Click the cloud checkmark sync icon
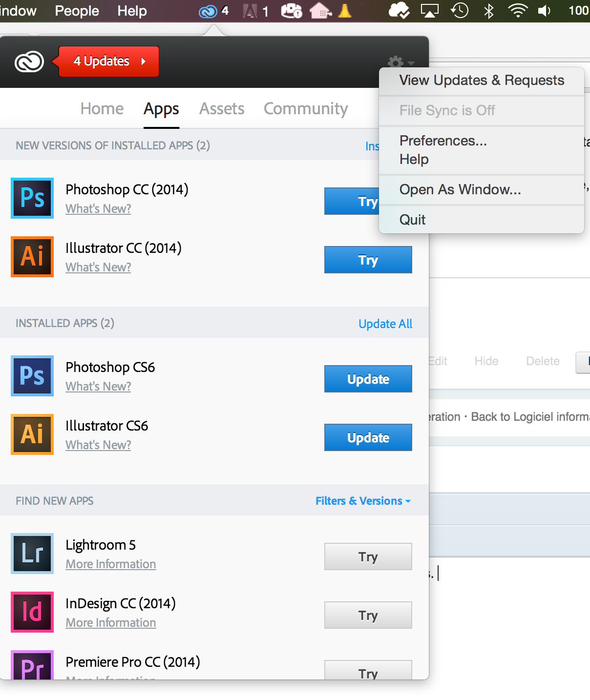The width and height of the screenshot is (590, 700). [399, 10]
